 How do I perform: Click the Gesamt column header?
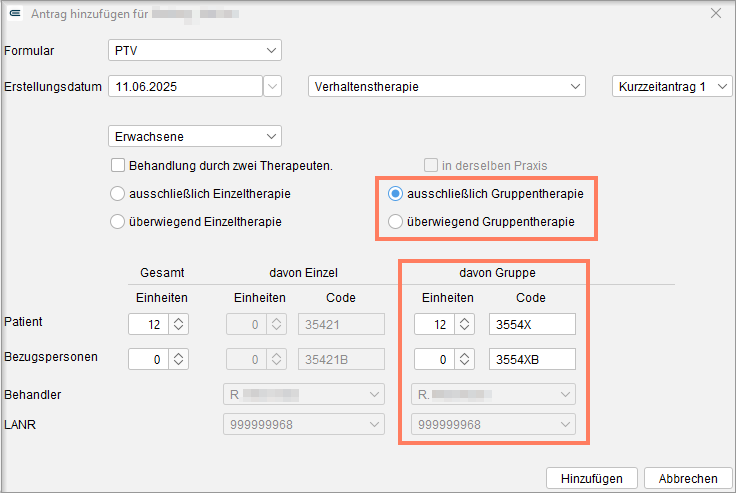click(162, 273)
